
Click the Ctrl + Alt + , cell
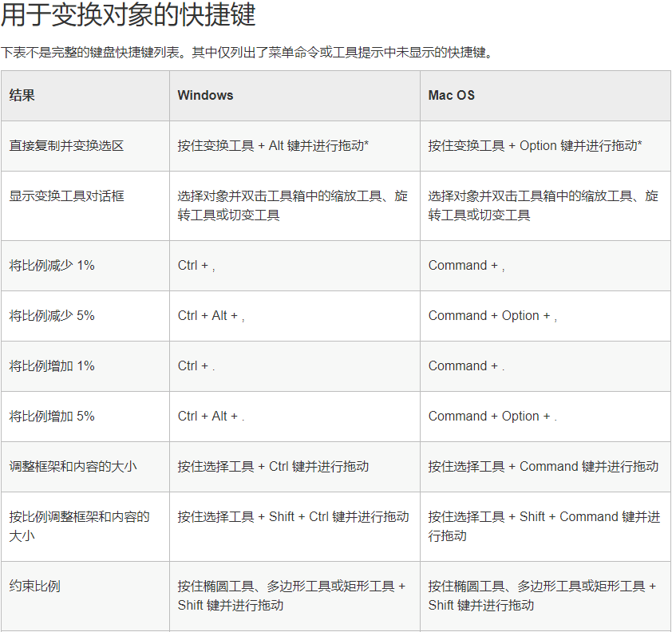(x=294, y=316)
